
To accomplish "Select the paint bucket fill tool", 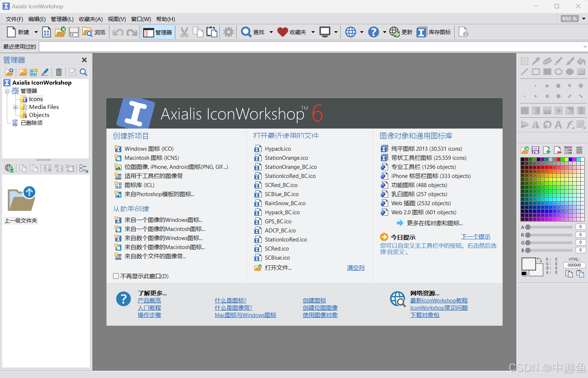I will point(581,61).
